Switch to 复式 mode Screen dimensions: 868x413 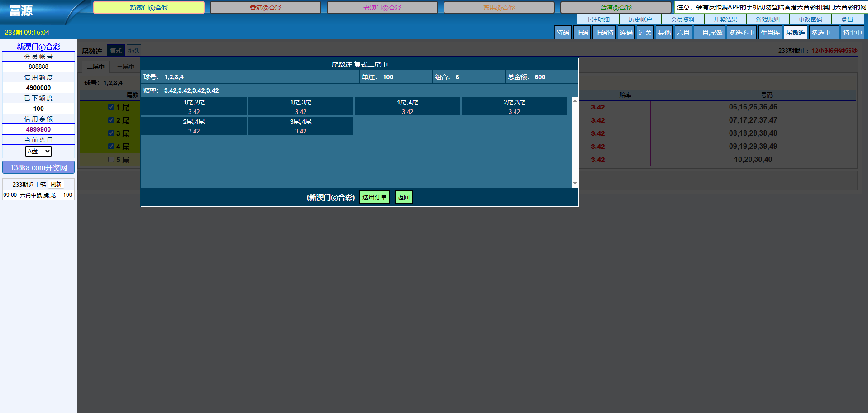(x=116, y=51)
